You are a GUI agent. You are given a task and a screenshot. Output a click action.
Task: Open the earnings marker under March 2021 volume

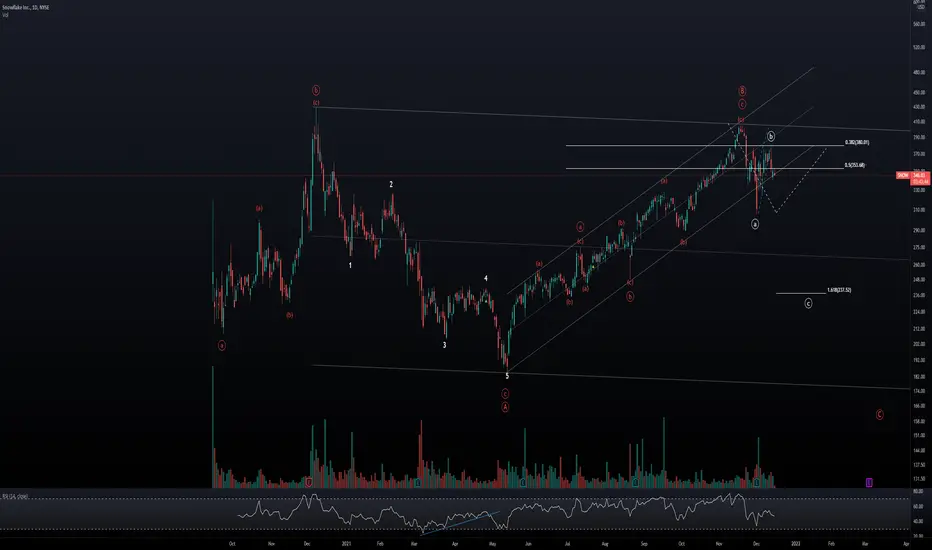tap(418, 483)
